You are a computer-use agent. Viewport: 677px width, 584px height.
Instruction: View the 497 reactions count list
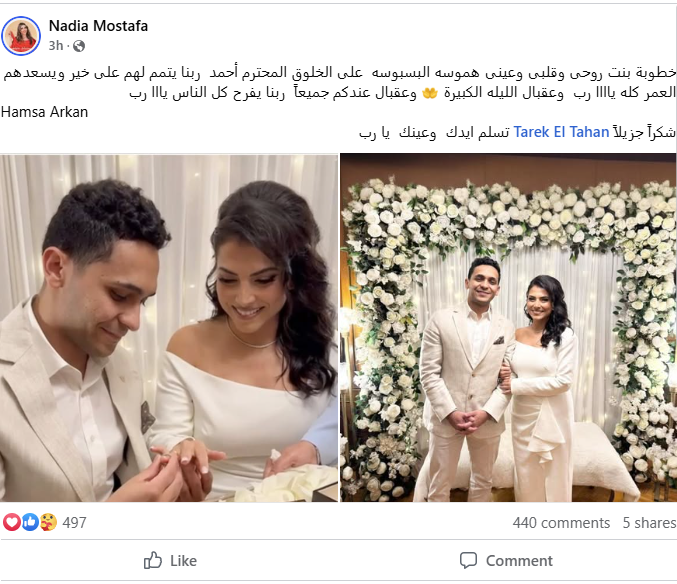pos(74,523)
